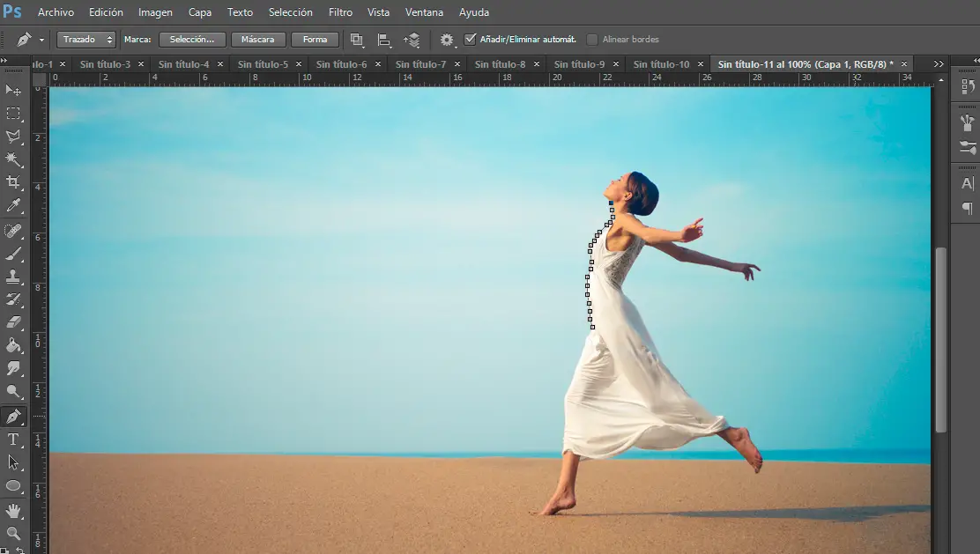980x554 pixels.
Task: Select the Horizontal Type tool
Action: pos(13,440)
